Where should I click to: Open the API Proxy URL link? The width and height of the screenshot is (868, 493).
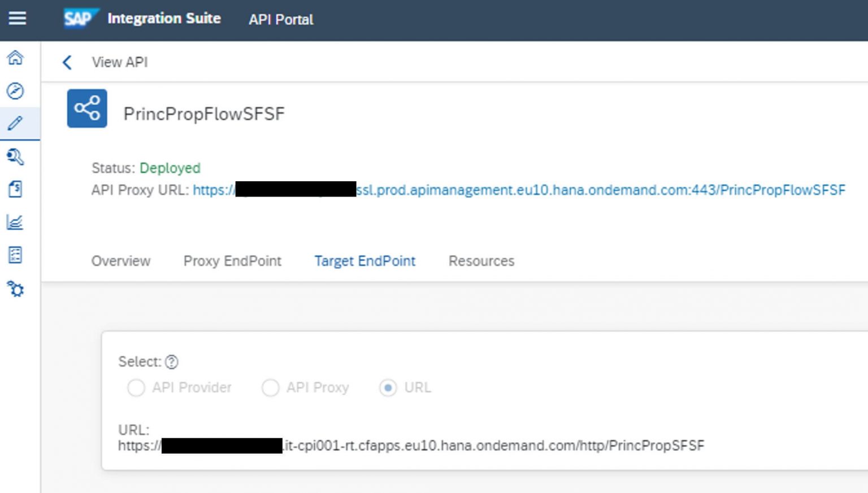pyautogui.click(x=509, y=190)
